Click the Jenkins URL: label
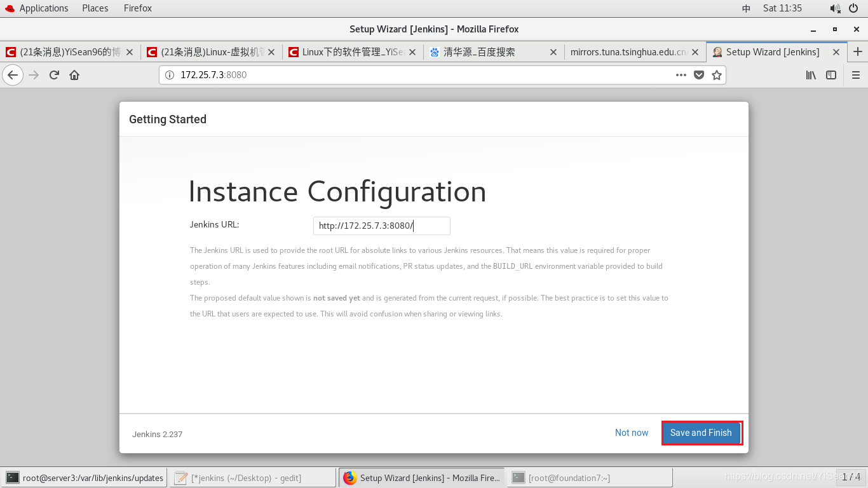 214,224
